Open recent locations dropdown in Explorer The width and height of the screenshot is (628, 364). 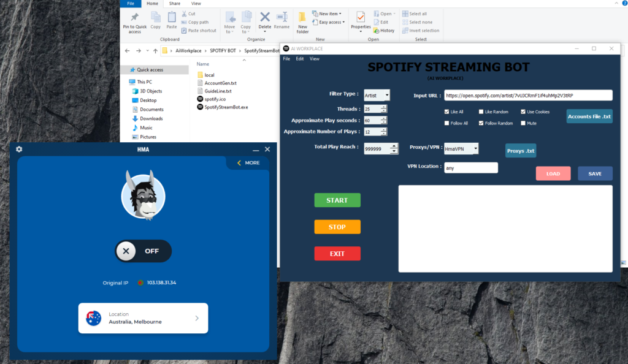coord(148,51)
